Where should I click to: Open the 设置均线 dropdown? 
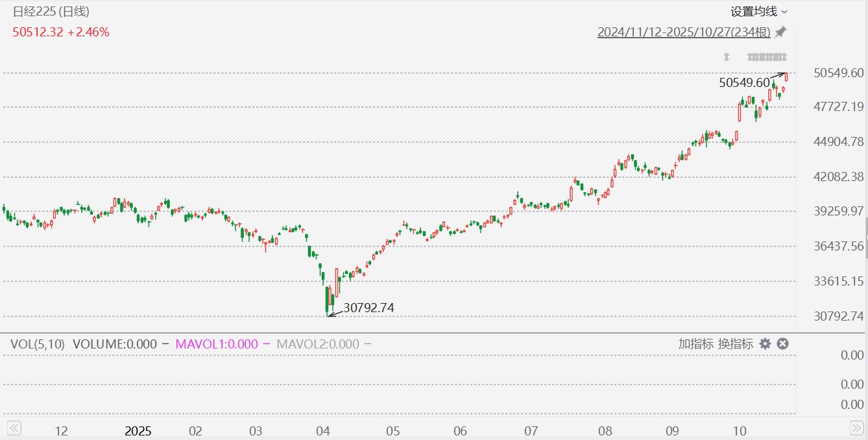(753, 12)
